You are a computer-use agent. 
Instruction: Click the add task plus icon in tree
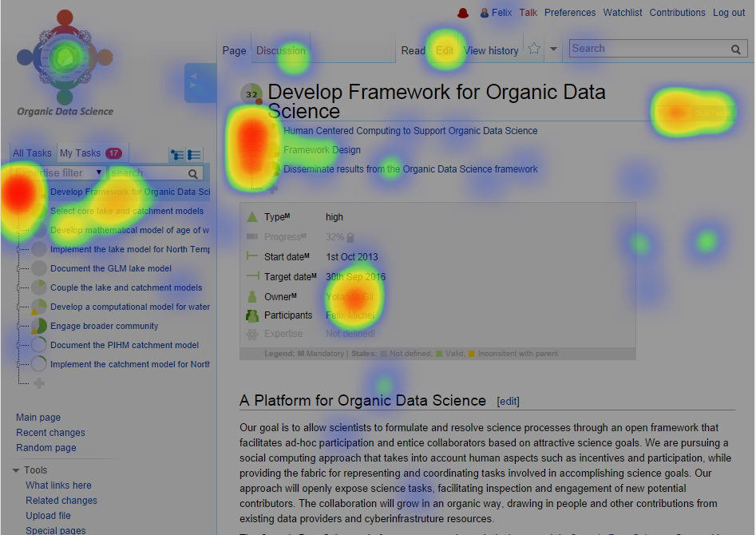tap(38, 383)
